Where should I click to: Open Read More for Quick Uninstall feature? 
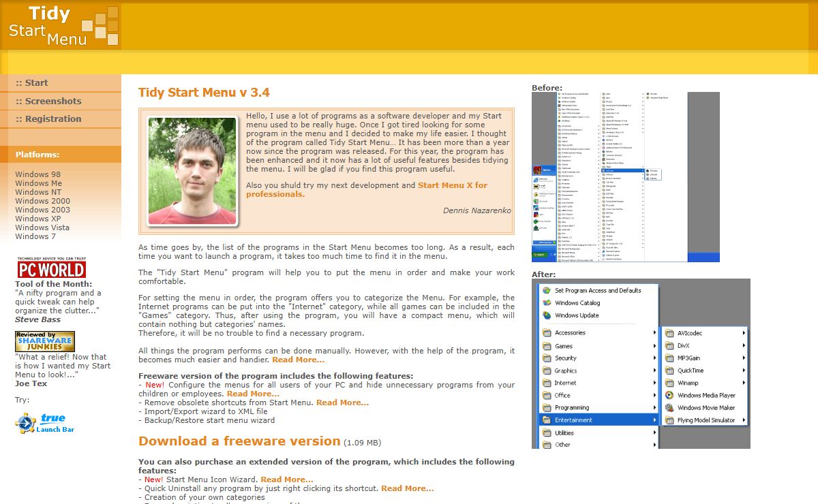point(408,488)
